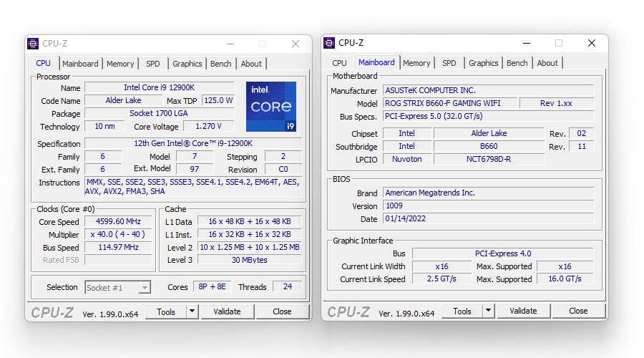Click Validate in the left window

[227, 311]
